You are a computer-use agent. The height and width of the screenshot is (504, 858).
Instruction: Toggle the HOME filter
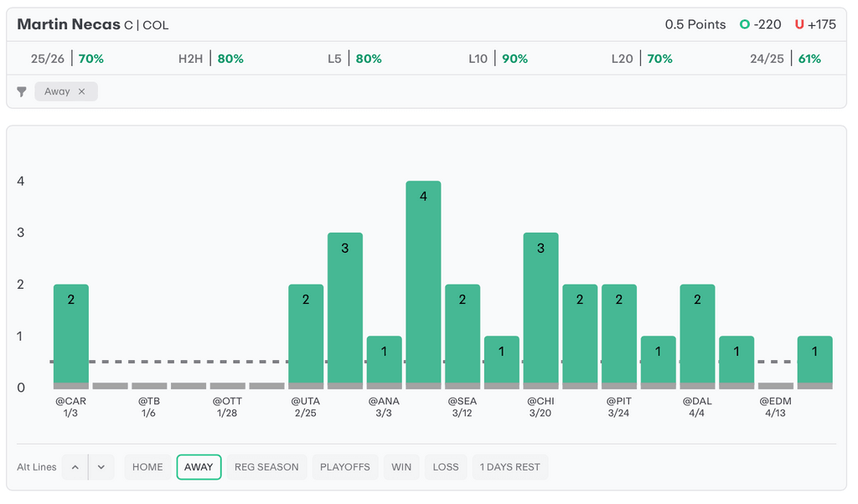coord(147,467)
